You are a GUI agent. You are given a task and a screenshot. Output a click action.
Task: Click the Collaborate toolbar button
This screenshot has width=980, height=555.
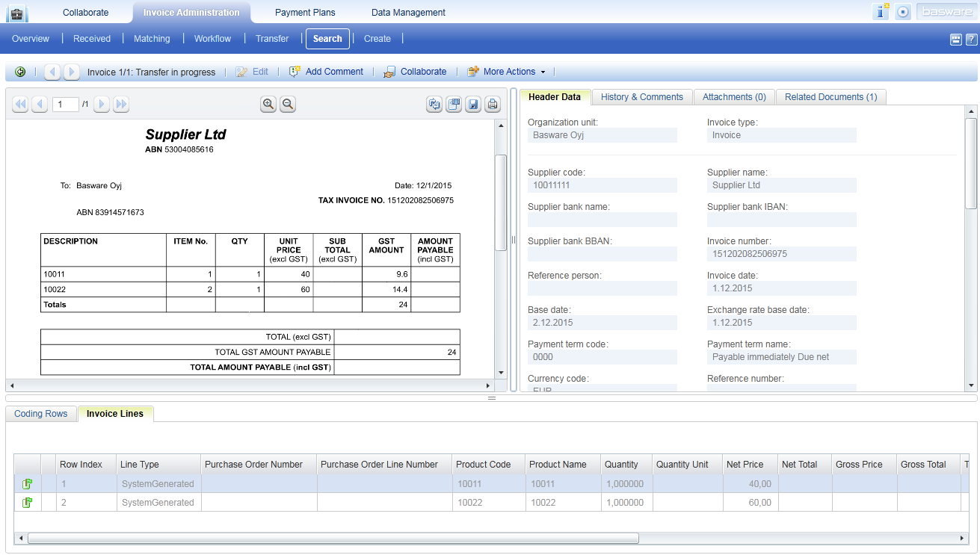pyautogui.click(x=415, y=72)
